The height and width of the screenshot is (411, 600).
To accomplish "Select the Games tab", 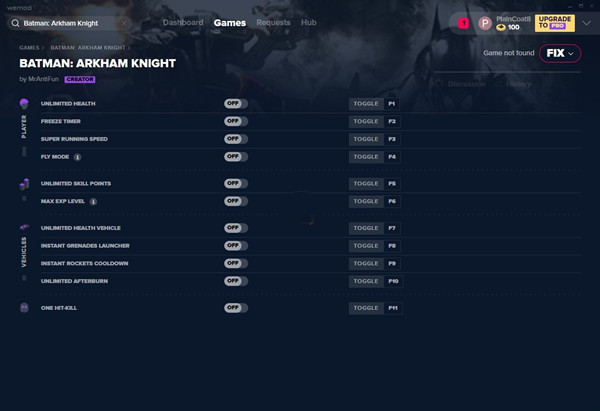I will (x=230, y=23).
